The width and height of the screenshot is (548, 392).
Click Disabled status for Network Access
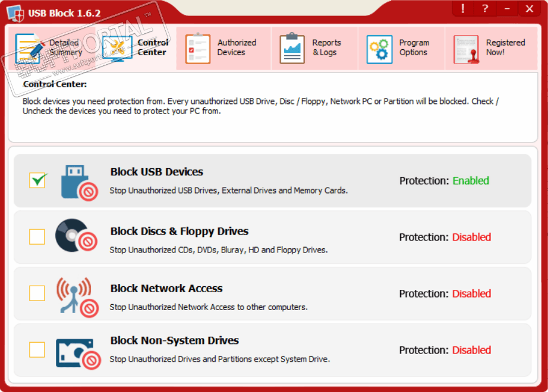[471, 293]
